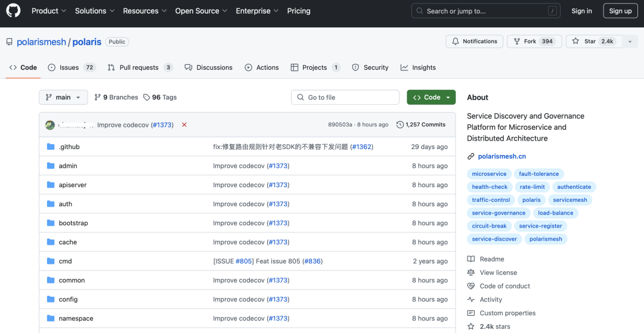The image size is (644, 333).
Task: Visit the polarismesh.cn website link
Action: 502,156
